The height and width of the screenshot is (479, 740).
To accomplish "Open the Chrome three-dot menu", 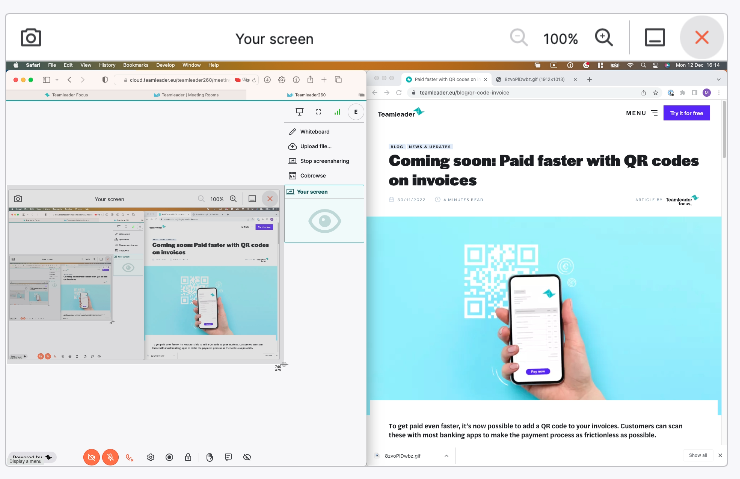I will point(719,93).
